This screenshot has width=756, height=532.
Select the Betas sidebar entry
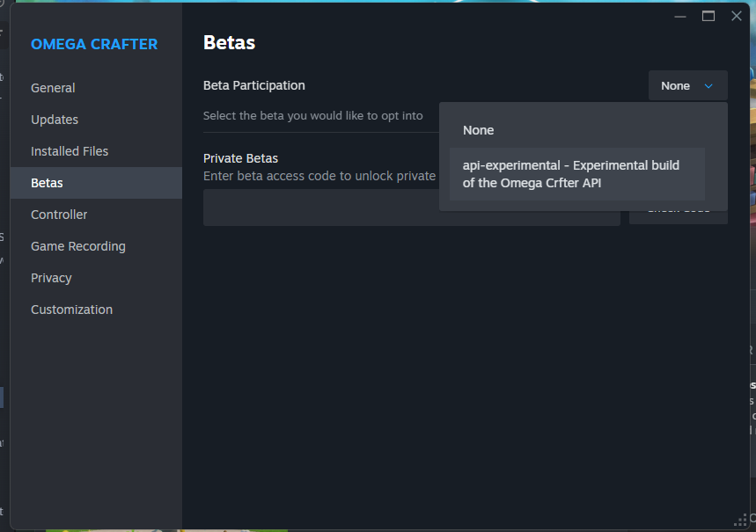pyautogui.click(x=47, y=183)
